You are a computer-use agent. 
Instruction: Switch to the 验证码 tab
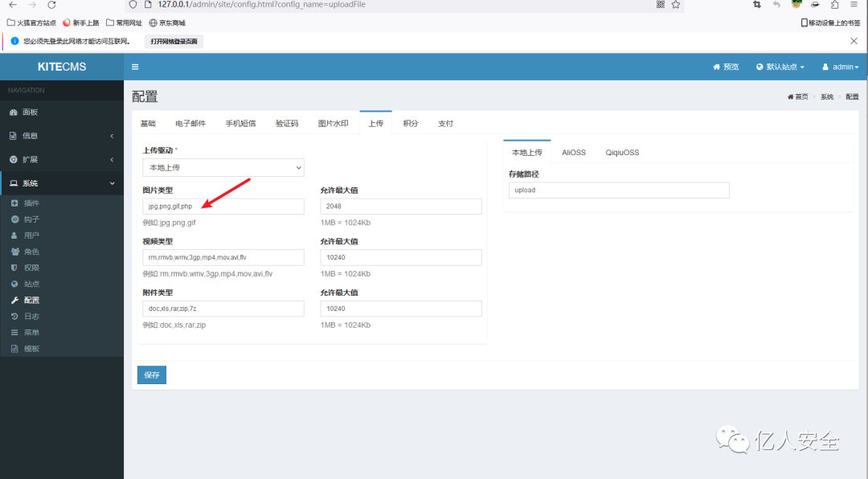click(x=287, y=124)
